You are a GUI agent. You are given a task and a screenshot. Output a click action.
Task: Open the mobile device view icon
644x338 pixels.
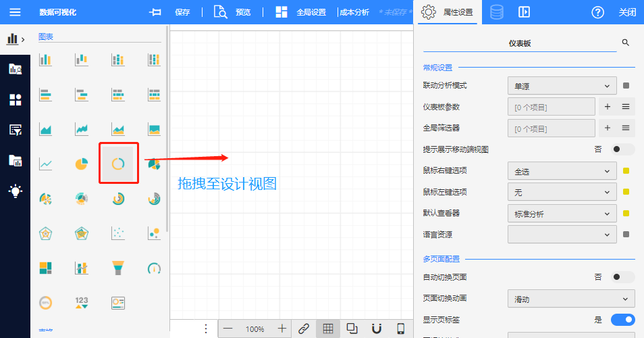(400, 329)
